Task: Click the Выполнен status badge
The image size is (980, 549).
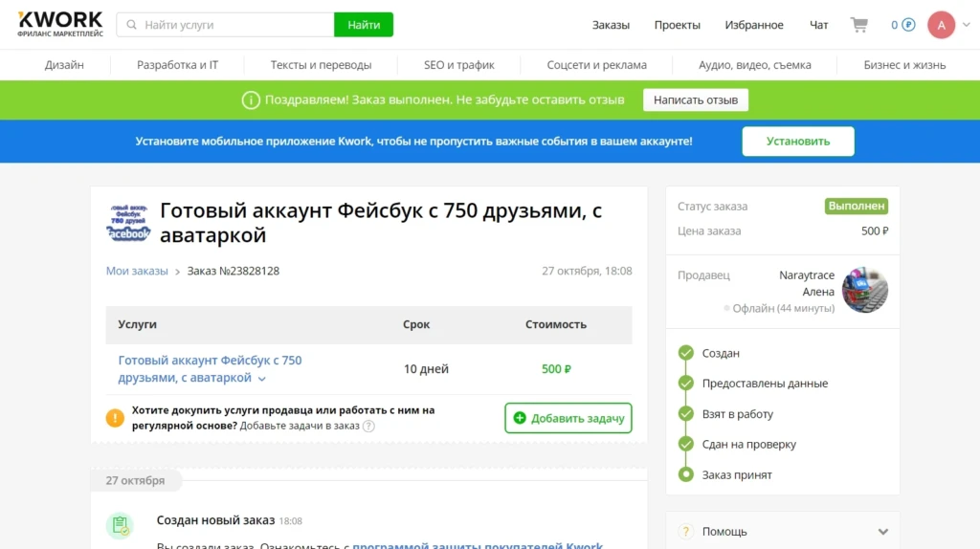Action: 857,206
